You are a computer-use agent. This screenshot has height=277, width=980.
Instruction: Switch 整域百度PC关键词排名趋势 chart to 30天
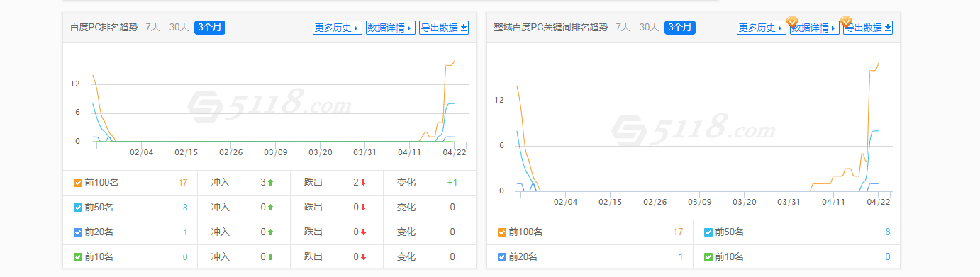(649, 28)
